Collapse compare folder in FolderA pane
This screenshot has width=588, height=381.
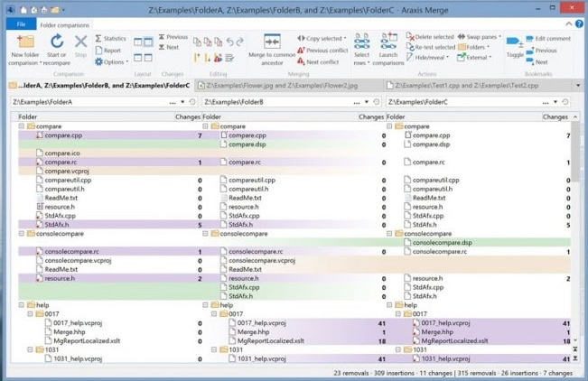tap(22, 126)
